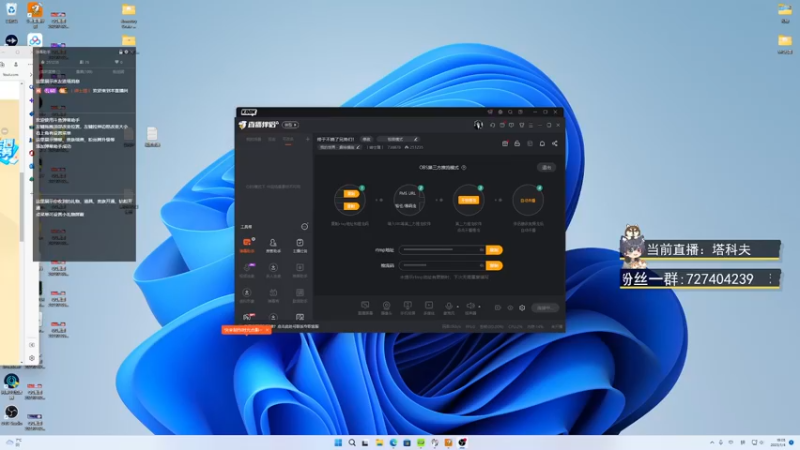
Task: Select the OBS Studio desktop icon
Action: (11, 415)
